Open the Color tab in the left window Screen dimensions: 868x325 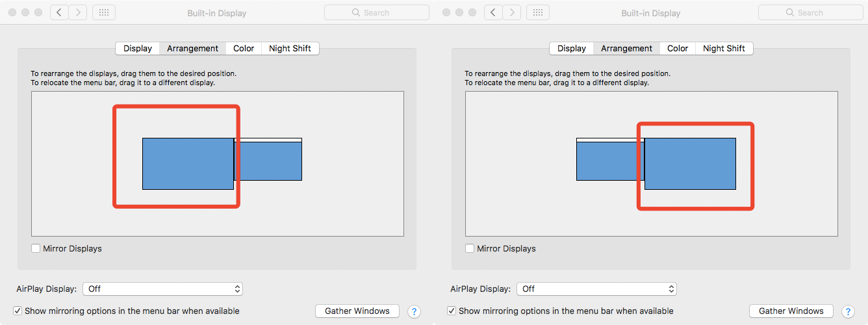244,48
